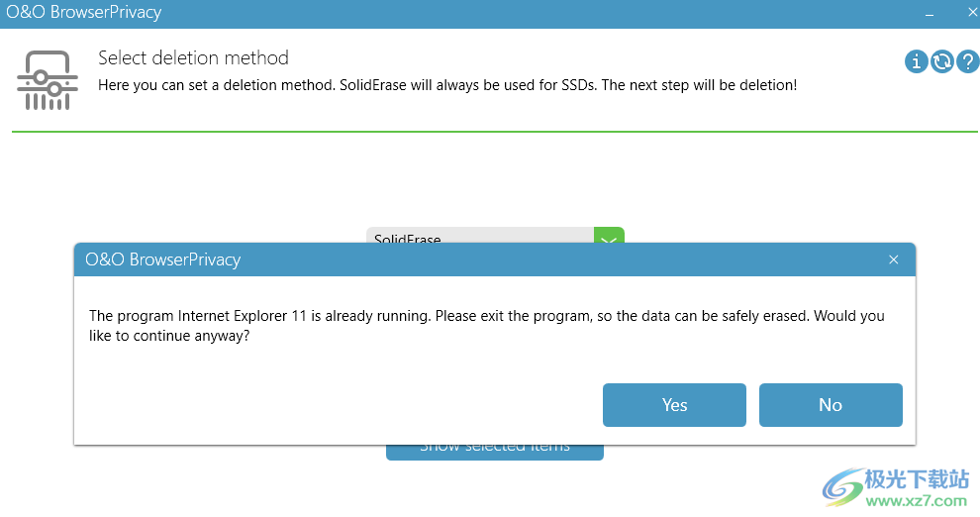This screenshot has width=980, height=517.
Task: Click the shredder deletion method icon
Action: point(47,80)
